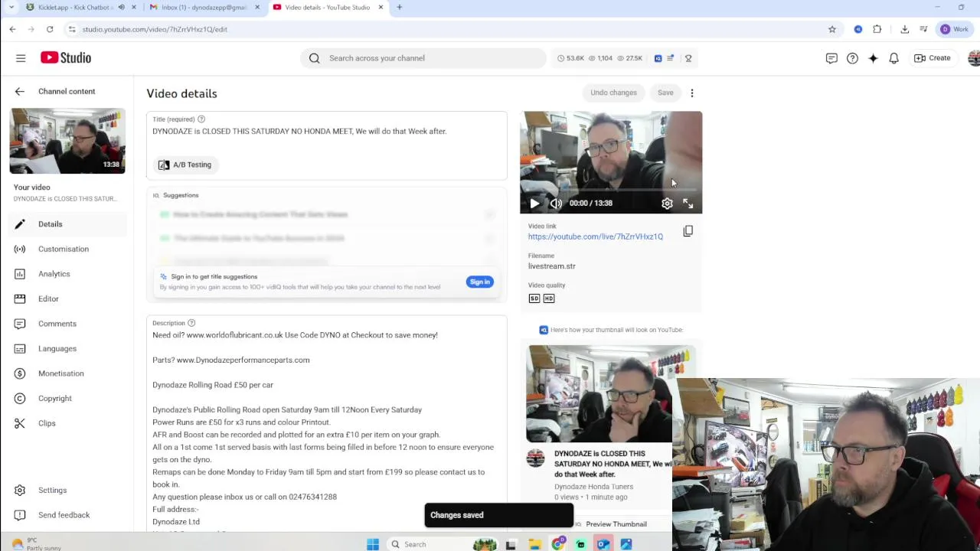The image size is (980, 551).
Task: Enter fullscreen on the video preview
Action: tap(688, 204)
